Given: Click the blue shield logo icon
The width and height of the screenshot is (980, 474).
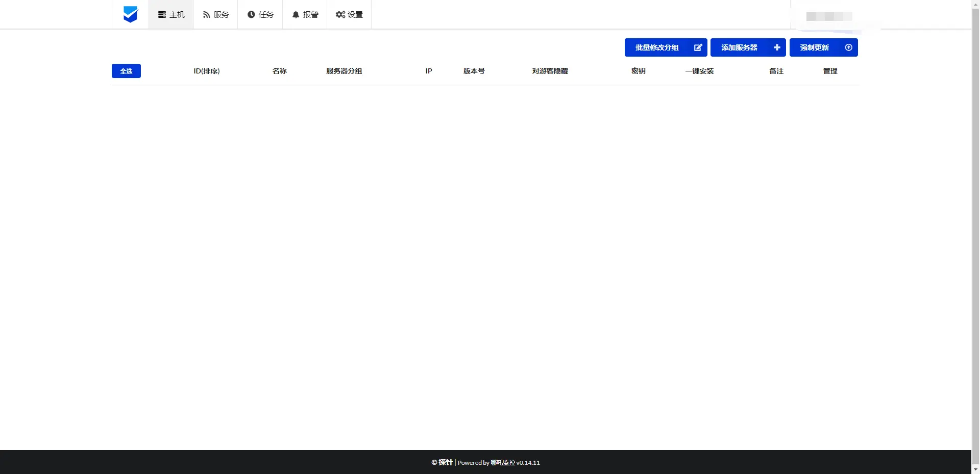Looking at the screenshot, I should click(x=131, y=14).
